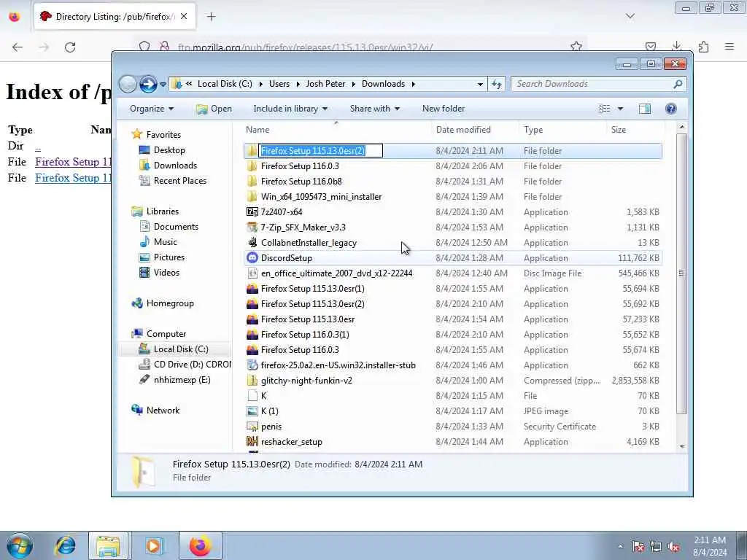The height and width of the screenshot is (560, 747).
Task: Select the DiscordSetup icon
Action: click(x=252, y=257)
